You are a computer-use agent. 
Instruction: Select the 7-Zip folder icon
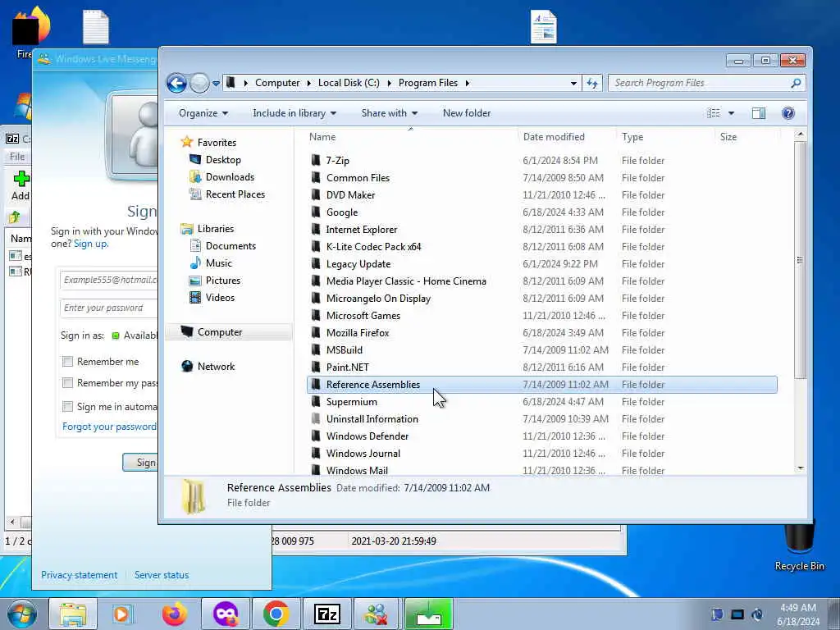[x=316, y=160]
